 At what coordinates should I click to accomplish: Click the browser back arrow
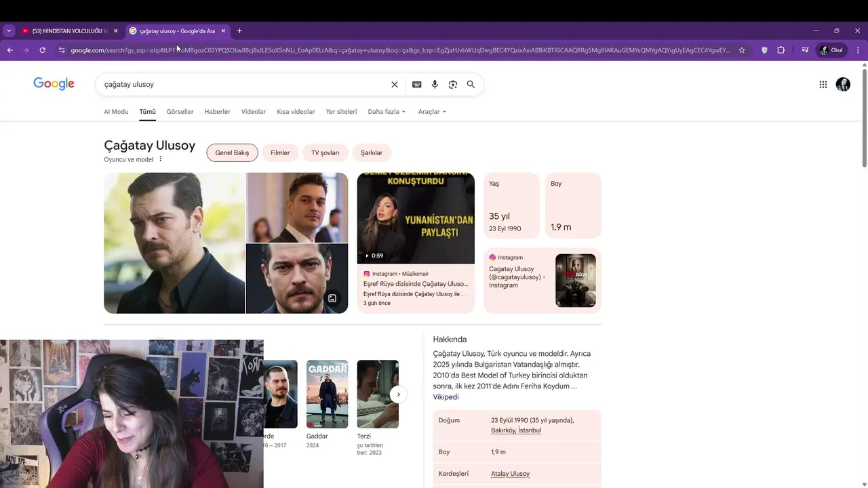point(9,50)
